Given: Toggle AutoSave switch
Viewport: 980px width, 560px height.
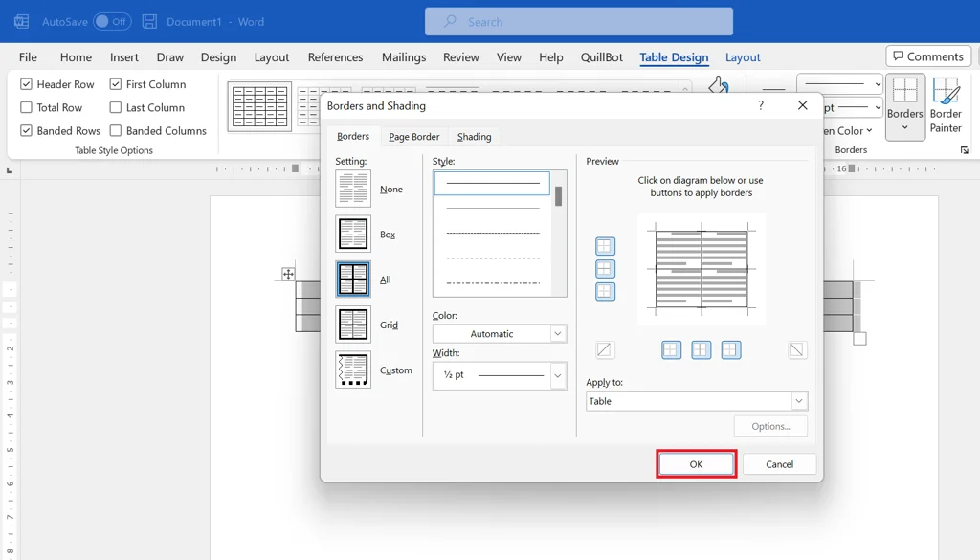Looking at the screenshot, I should [x=113, y=21].
